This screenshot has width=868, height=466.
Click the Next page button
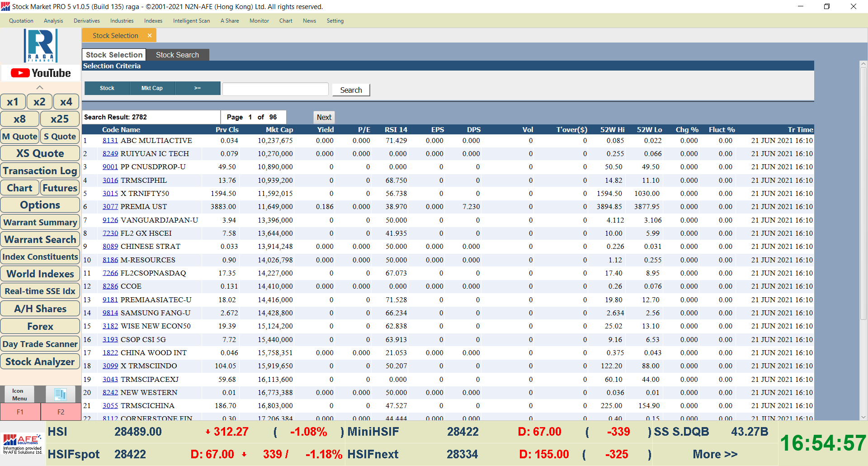click(x=324, y=117)
